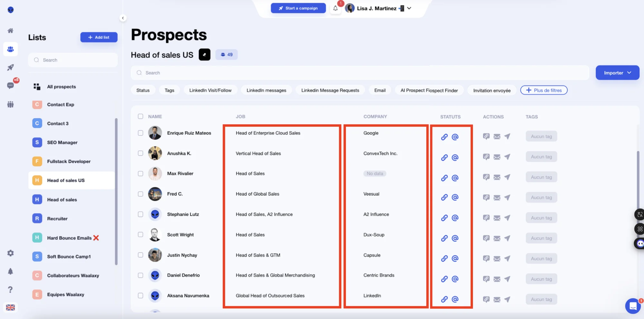The height and width of the screenshot is (319, 644).
Task: Click the envelope action icon for Stephanie Lutz
Action: (497, 218)
